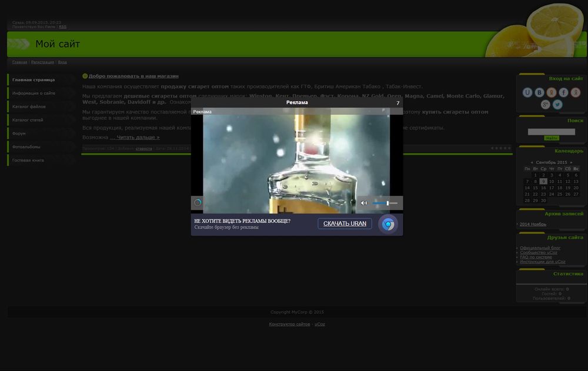Log in with the Facebook icon

point(563,92)
